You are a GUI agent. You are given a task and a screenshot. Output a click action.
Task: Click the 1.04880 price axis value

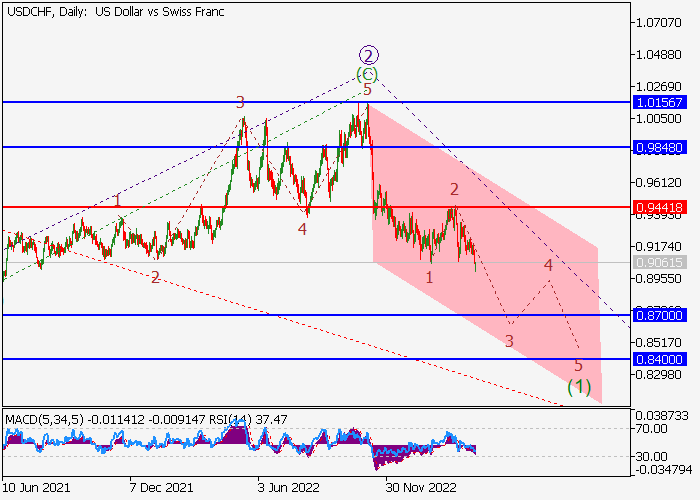tap(656, 54)
